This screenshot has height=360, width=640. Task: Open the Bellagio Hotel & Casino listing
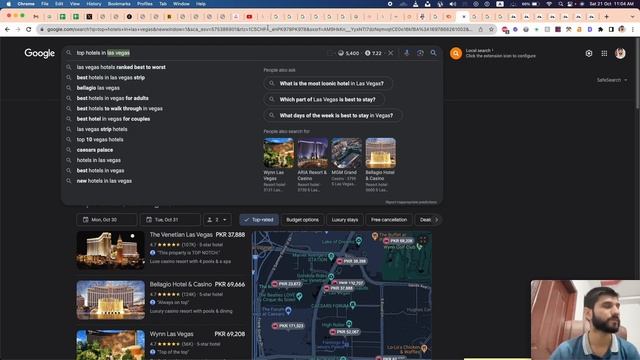[161, 300]
